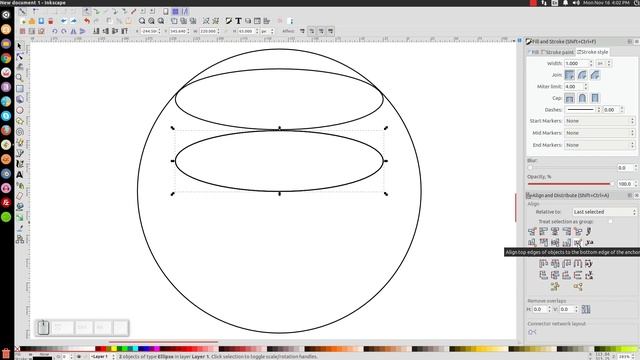This screenshot has height=360, width=640.
Task: Close the Fill and Stroke panel
Action: 636,42
